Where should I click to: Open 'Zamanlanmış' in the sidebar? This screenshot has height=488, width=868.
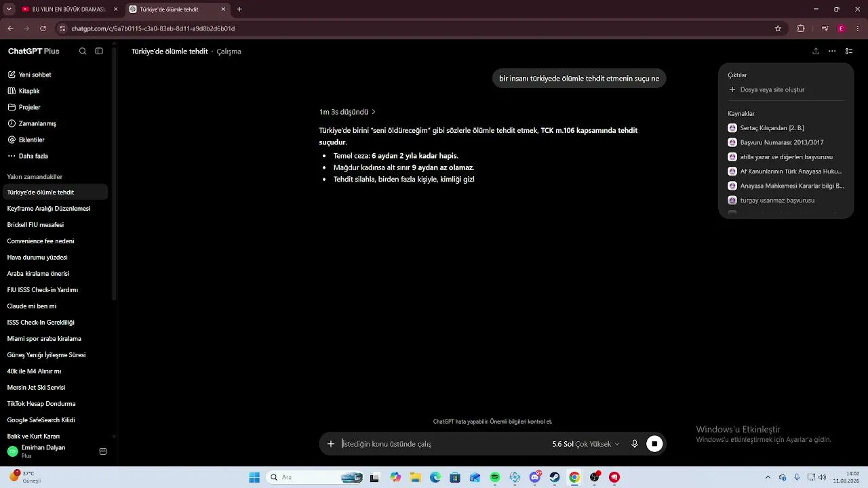[x=54, y=123]
